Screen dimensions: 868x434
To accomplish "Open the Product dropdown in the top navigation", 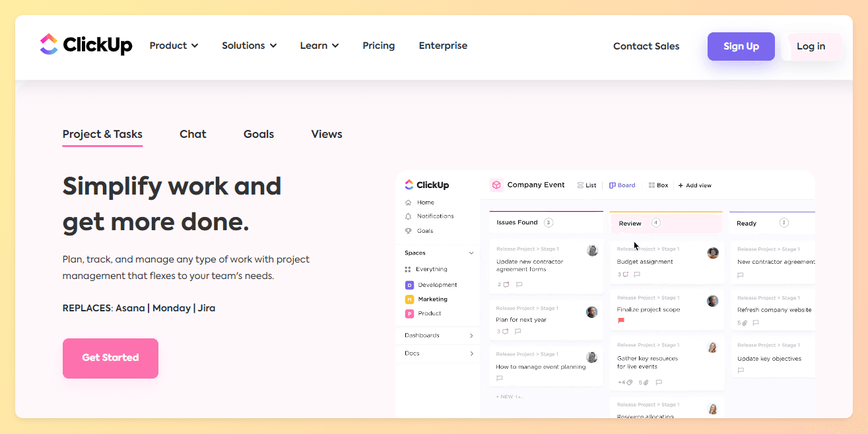I will [x=174, y=46].
